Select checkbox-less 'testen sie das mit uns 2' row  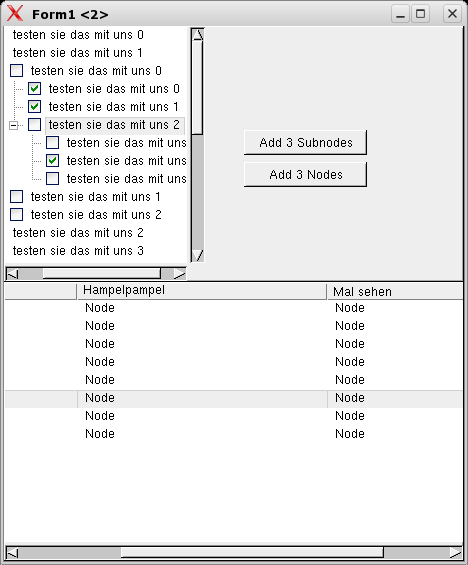tap(78, 233)
